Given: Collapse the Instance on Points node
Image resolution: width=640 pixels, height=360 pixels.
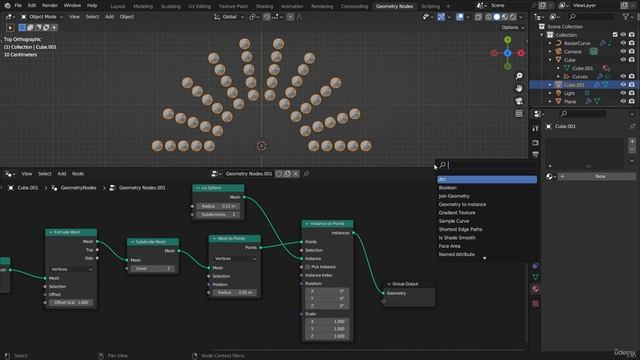Looking at the screenshot, I should pyautogui.click(x=307, y=224).
